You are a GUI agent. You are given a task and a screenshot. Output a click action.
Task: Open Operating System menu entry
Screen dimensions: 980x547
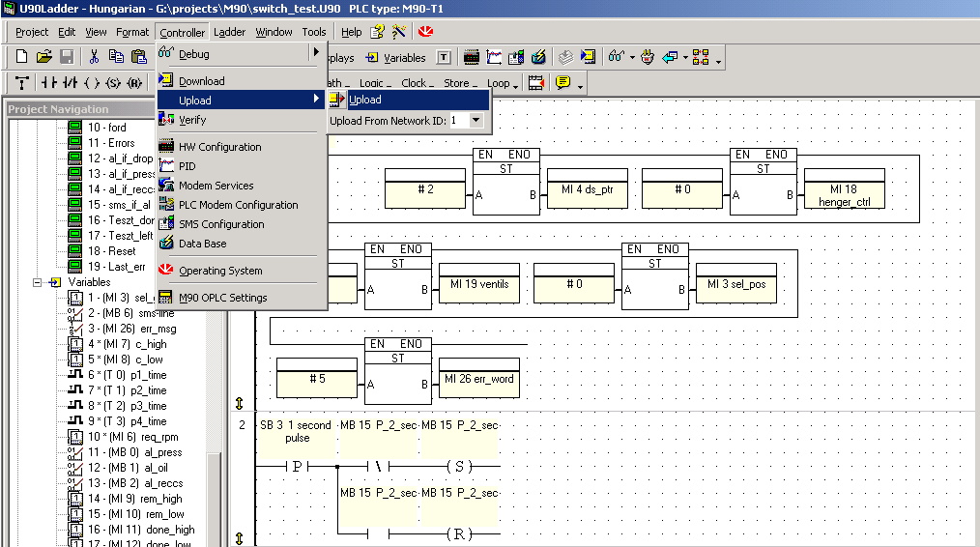[241, 270]
